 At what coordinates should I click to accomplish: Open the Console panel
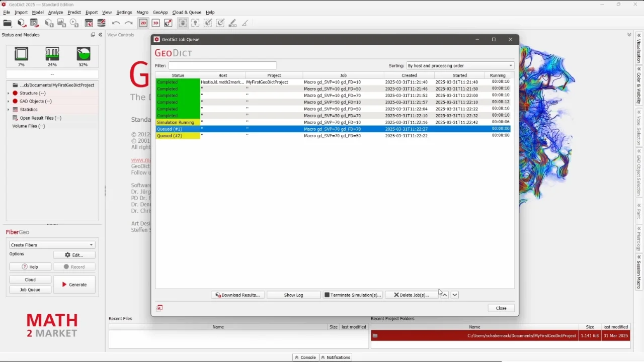(x=305, y=357)
